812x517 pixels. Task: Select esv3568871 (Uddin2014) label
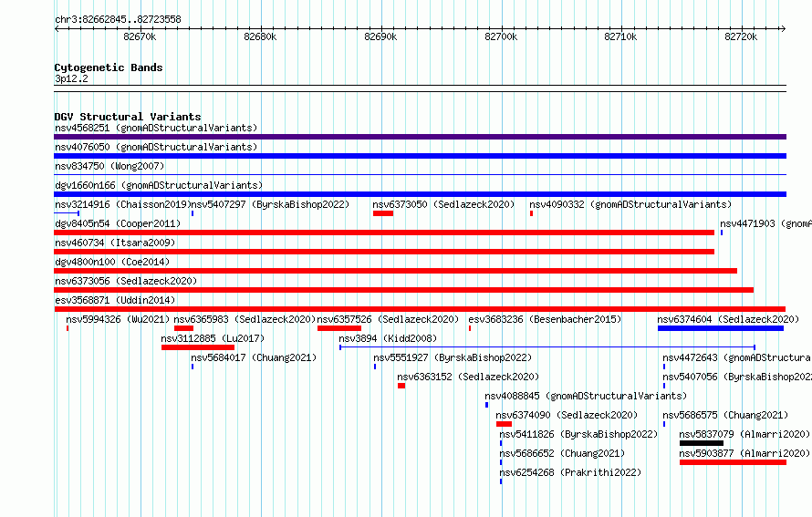click(x=115, y=300)
